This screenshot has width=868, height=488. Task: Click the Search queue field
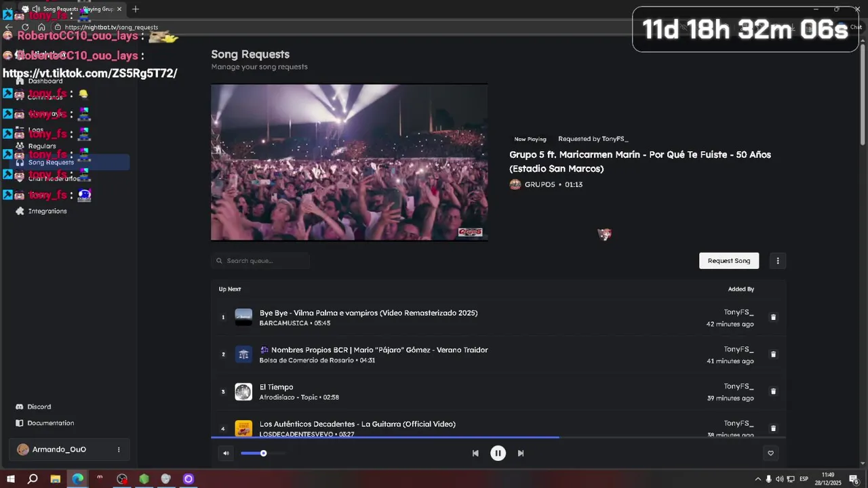click(260, 261)
